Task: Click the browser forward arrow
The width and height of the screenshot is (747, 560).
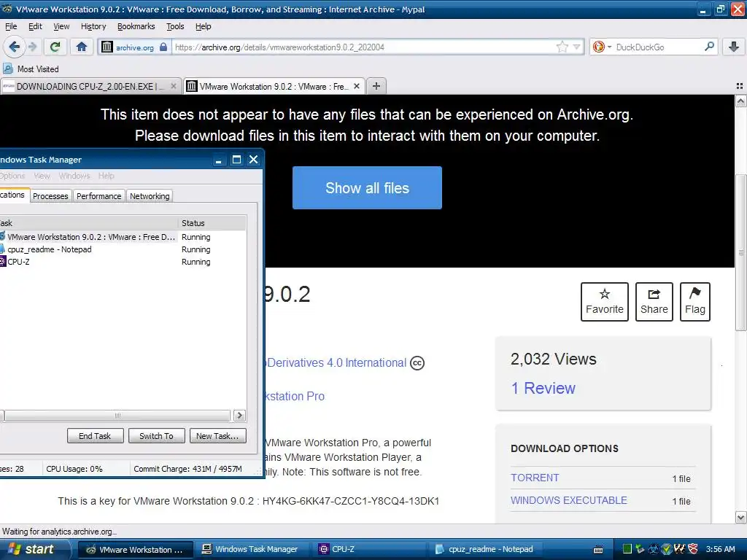Action: (32, 47)
